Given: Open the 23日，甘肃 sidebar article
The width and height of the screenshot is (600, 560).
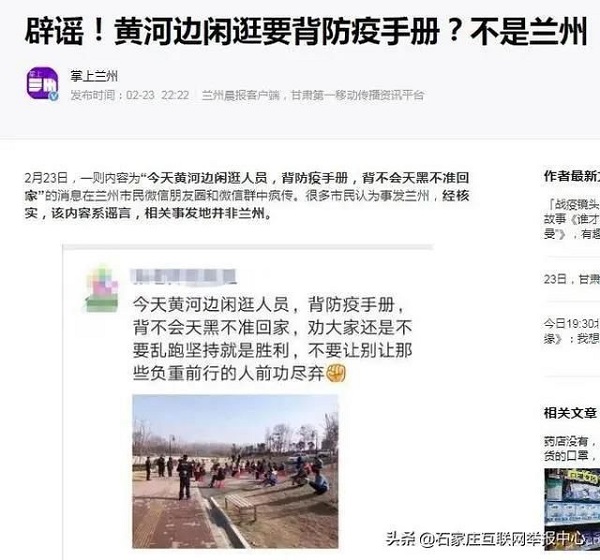Looking at the screenshot, I should [572, 279].
